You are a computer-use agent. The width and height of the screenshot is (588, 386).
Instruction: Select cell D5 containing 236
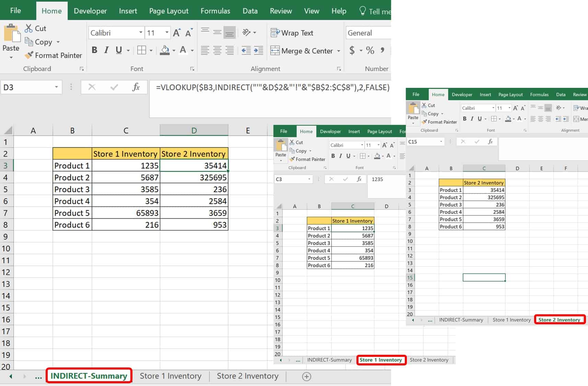coord(194,189)
